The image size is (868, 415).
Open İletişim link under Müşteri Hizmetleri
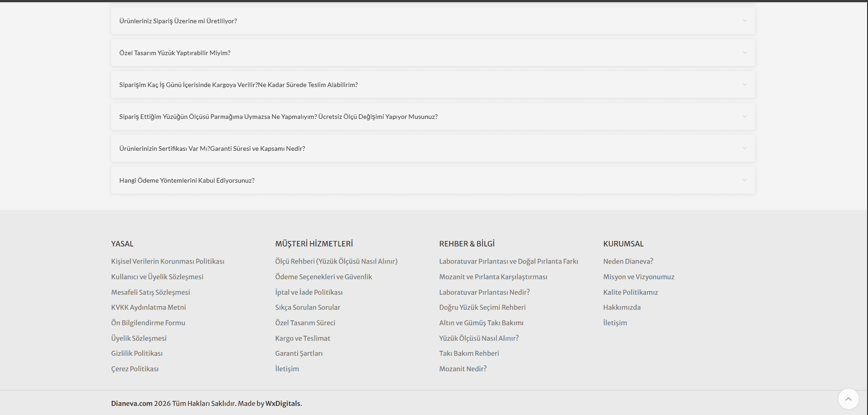(x=287, y=369)
